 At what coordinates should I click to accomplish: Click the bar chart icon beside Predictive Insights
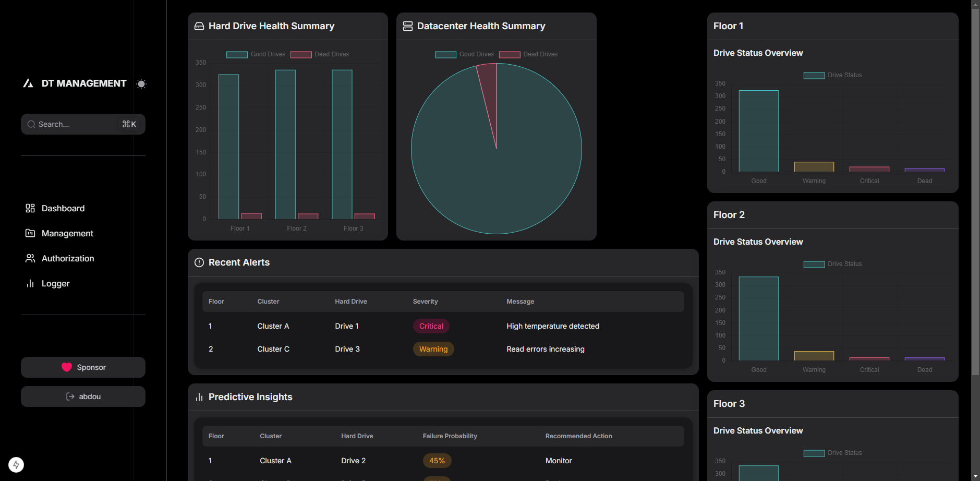point(199,397)
